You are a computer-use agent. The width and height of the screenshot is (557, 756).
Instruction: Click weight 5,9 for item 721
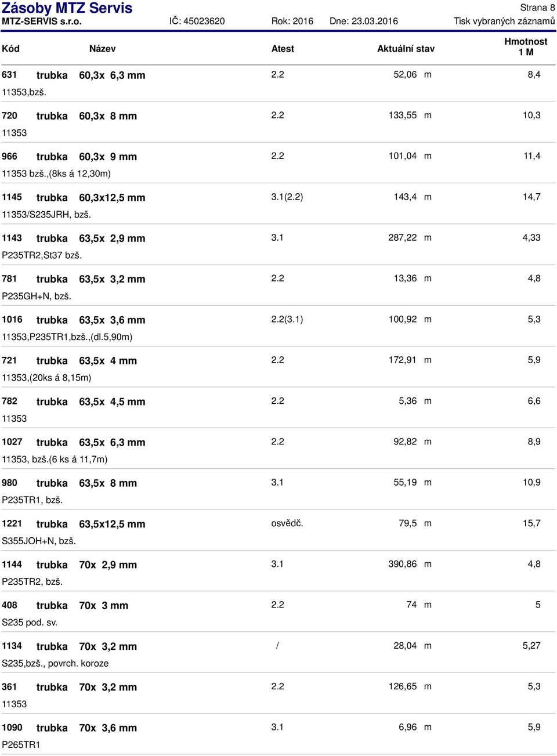pyautogui.click(x=534, y=360)
